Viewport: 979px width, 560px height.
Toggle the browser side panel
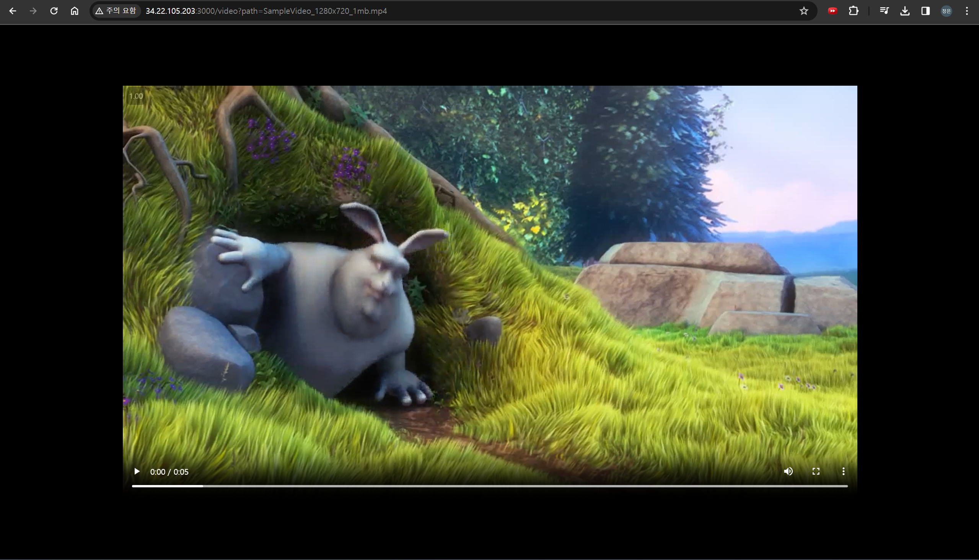(x=925, y=11)
